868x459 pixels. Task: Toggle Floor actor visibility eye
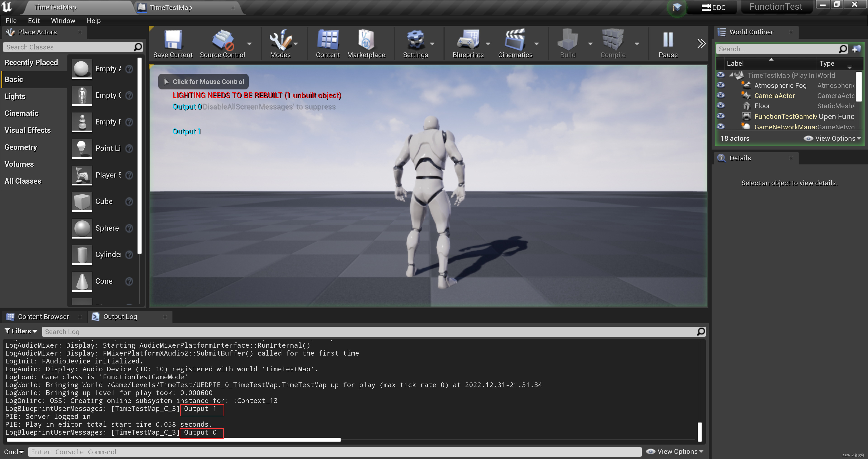coord(721,105)
